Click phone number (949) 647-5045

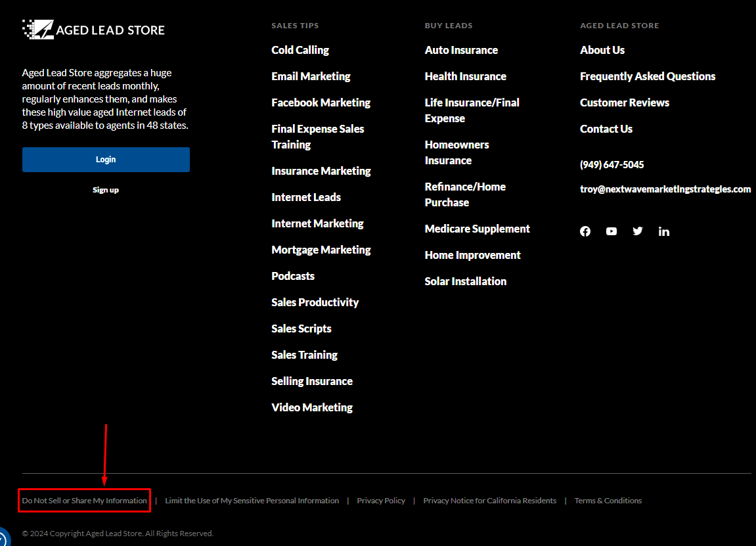point(612,165)
